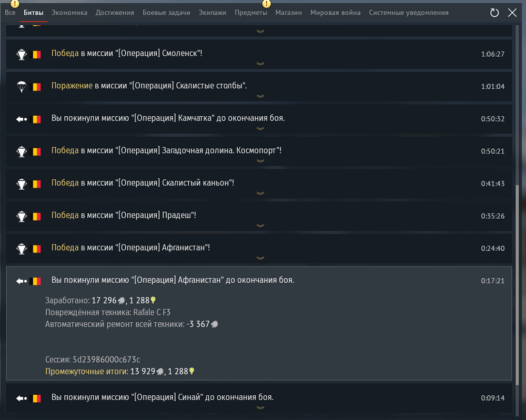Click left-arrow icon beside Синай entry
The image size is (526, 420).
(x=21, y=398)
